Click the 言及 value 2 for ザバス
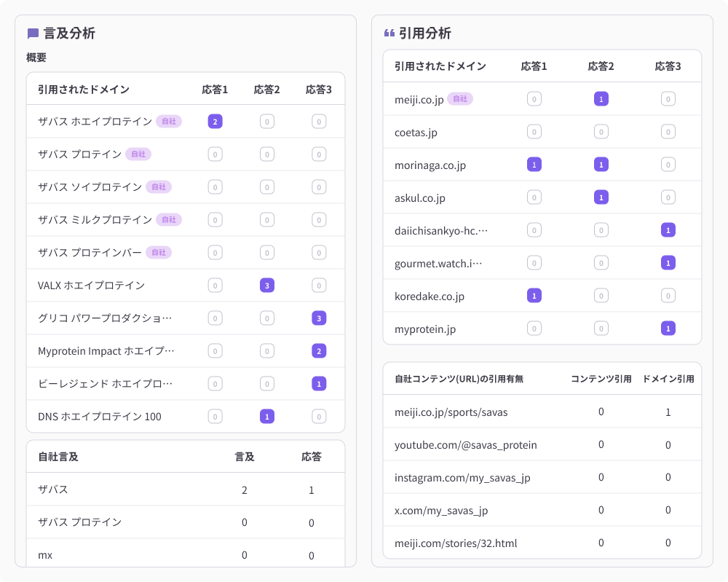 pos(245,490)
